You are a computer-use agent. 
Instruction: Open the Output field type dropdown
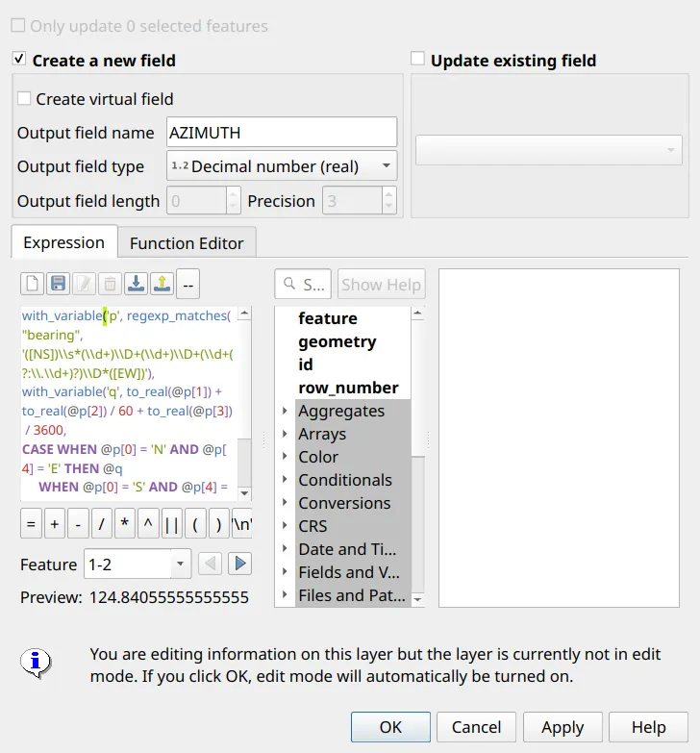point(282,165)
